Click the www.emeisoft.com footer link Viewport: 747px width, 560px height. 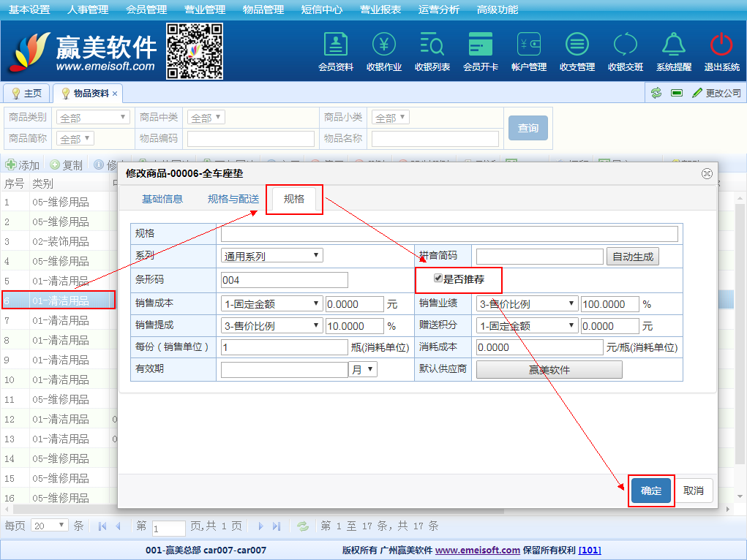point(478,550)
